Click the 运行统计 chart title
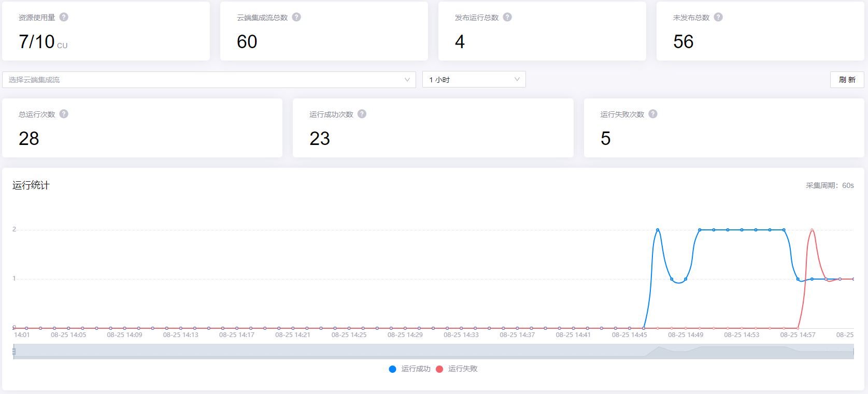 31,185
